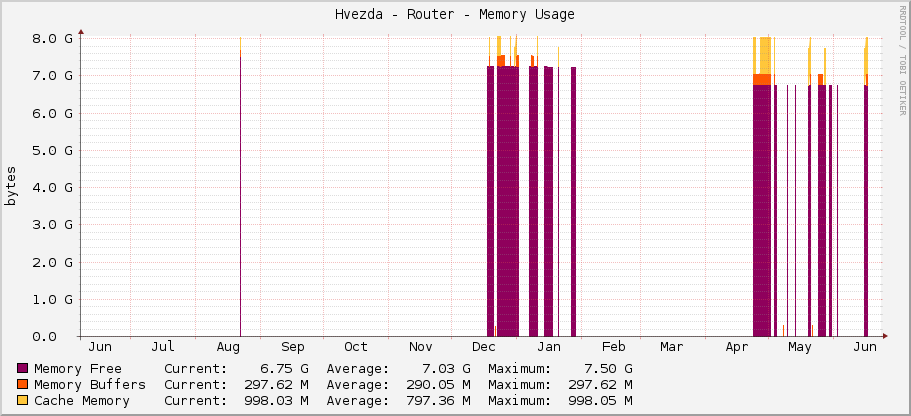Click the Nov x-axis month label

[421, 347]
